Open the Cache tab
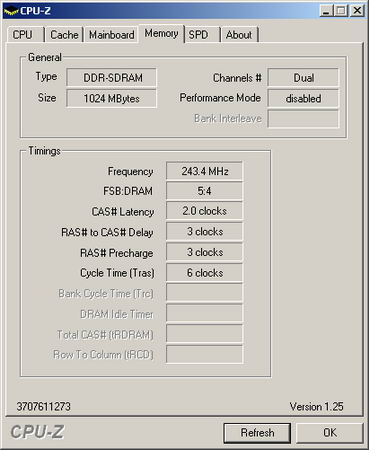This screenshot has height=450, width=369. point(64,35)
